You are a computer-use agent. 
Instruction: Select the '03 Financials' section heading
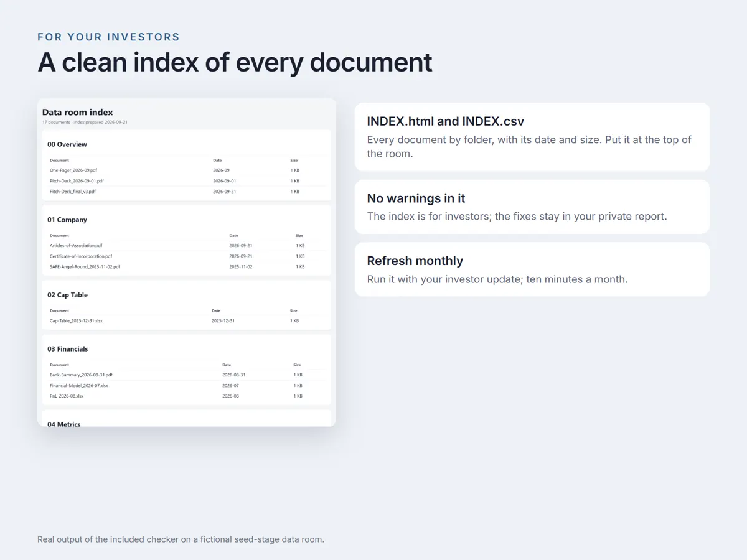68,349
